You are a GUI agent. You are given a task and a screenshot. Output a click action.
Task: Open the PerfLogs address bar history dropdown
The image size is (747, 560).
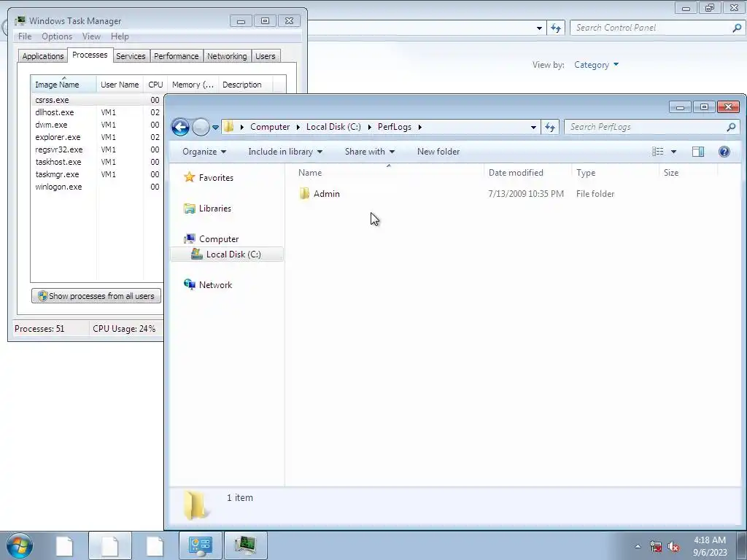pos(533,127)
